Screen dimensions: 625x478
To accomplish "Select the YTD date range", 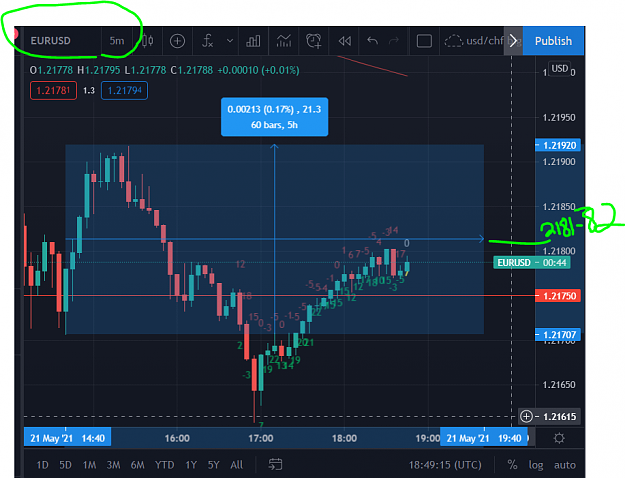I will 165,465.
